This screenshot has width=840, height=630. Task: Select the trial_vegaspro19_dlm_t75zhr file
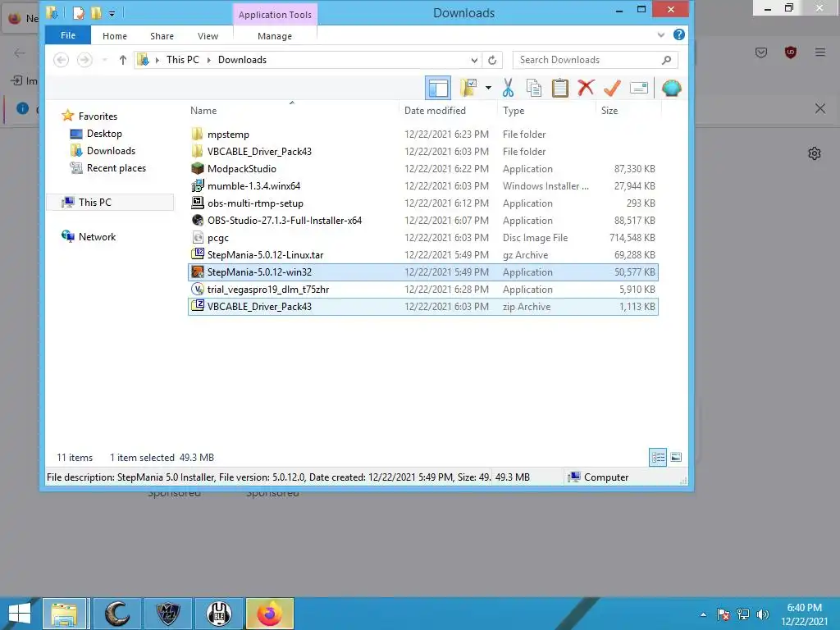pos(423,290)
